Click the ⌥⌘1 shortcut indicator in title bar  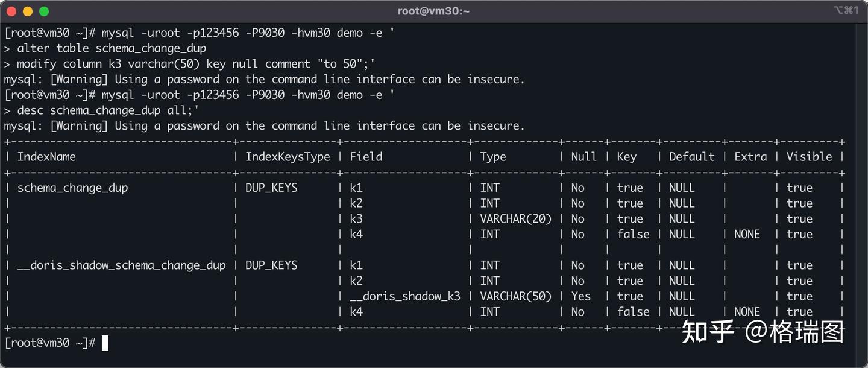pos(846,10)
